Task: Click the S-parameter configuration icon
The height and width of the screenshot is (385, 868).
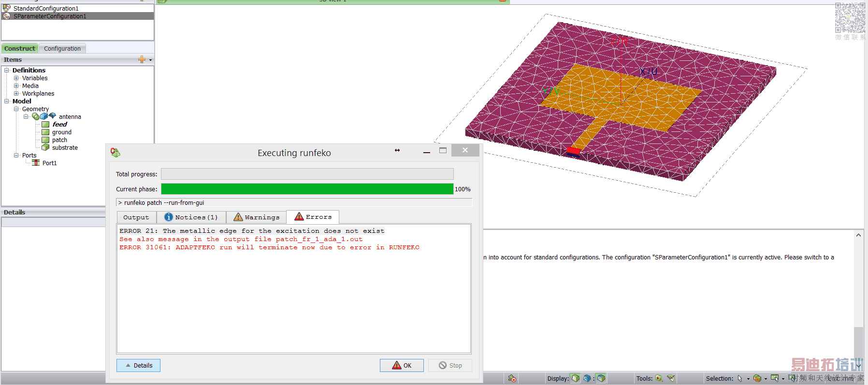Action: tap(7, 16)
